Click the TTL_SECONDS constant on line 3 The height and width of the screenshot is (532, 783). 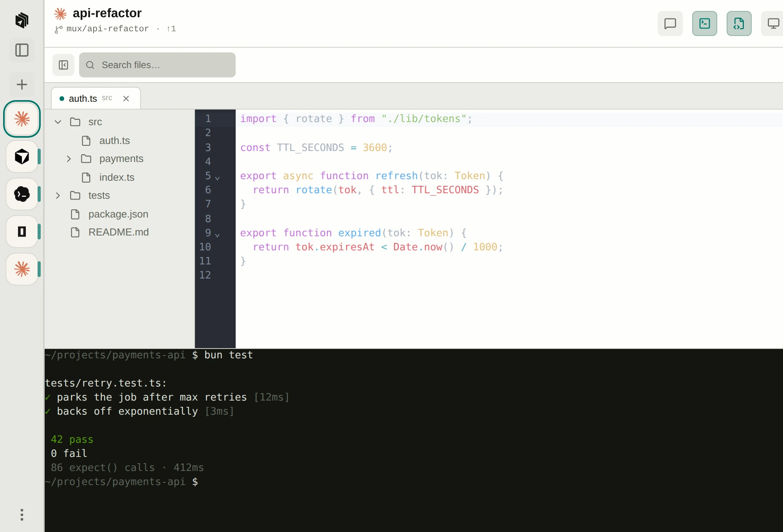(x=310, y=147)
